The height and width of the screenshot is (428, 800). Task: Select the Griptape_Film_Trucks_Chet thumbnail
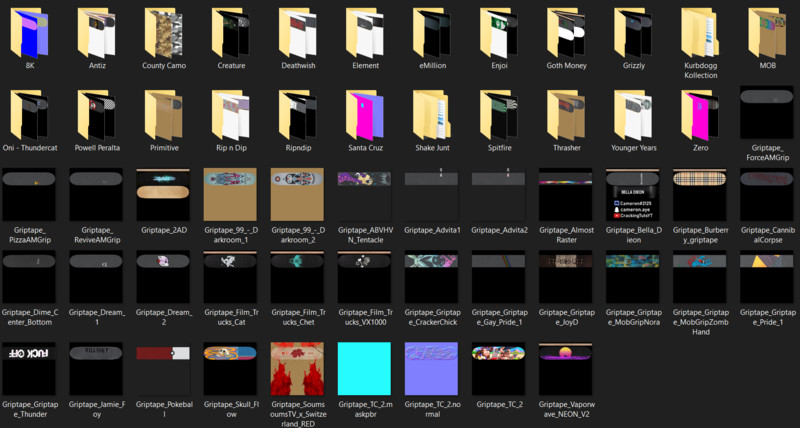(x=297, y=277)
